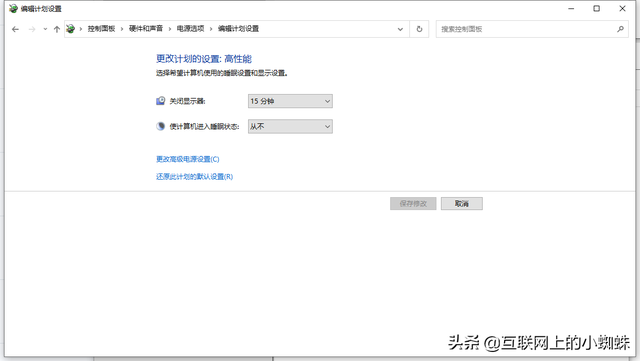640x361 pixels.
Task: Click 还原此计划的默认设置(R) link
Action: [194, 176]
